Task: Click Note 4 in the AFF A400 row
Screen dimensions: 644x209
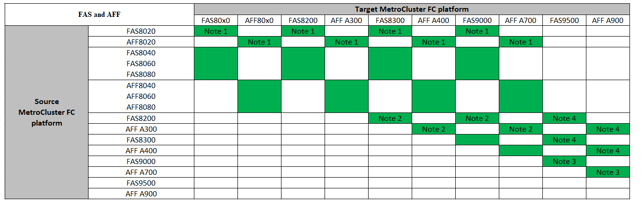Action: pyautogui.click(x=607, y=151)
